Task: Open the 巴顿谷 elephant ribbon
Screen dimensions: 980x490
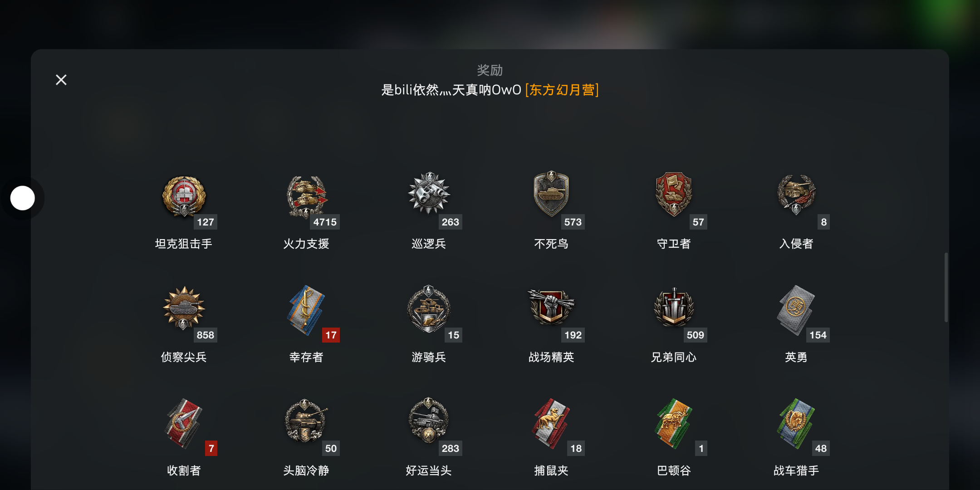Action: [x=674, y=423]
